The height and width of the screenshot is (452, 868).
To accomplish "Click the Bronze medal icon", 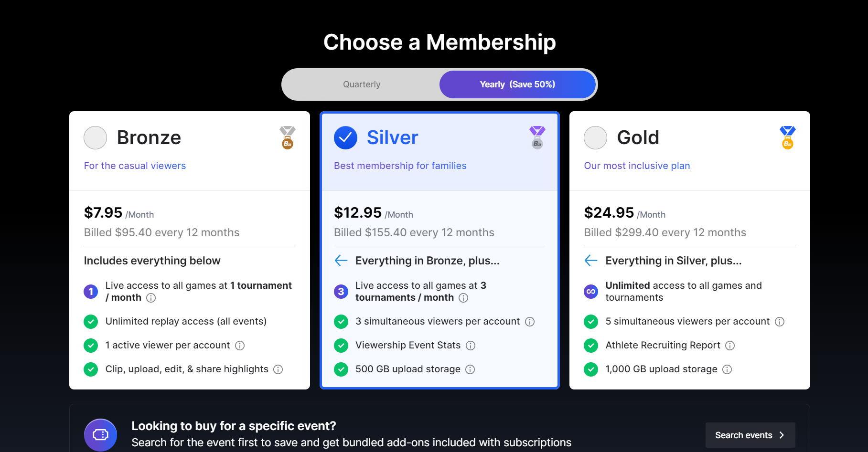I will click(x=288, y=137).
